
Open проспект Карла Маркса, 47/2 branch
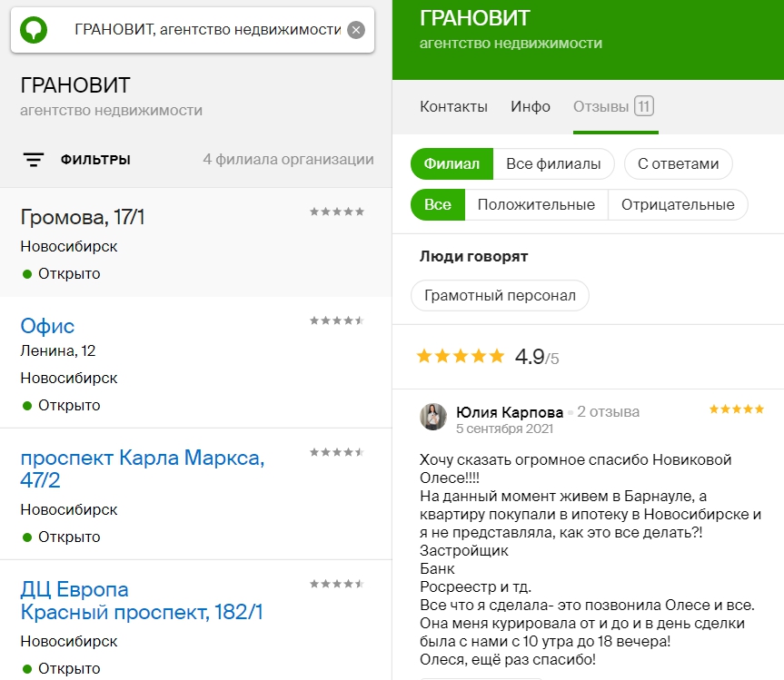click(143, 468)
